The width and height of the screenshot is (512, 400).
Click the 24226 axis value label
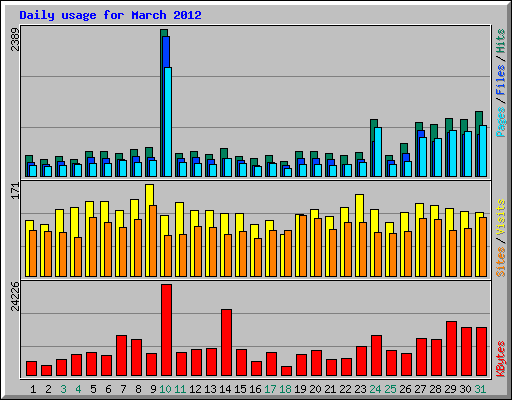click(x=15, y=296)
